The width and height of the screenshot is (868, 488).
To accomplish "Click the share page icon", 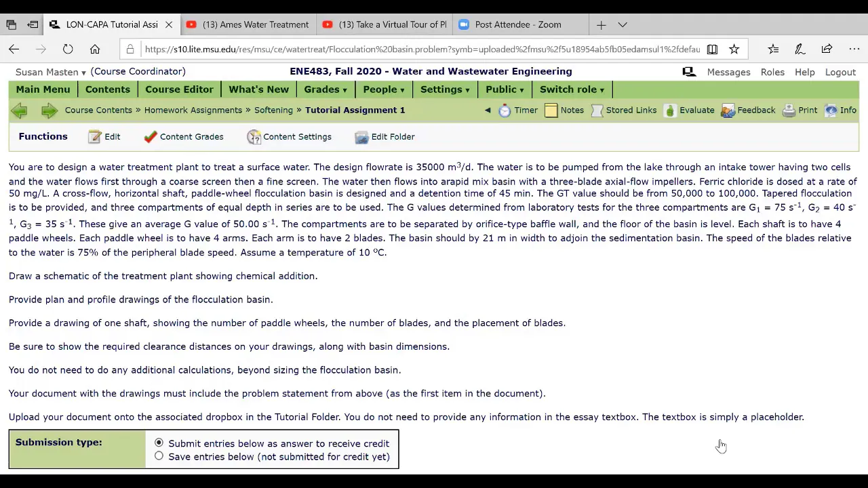I will [x=827, y=49].
